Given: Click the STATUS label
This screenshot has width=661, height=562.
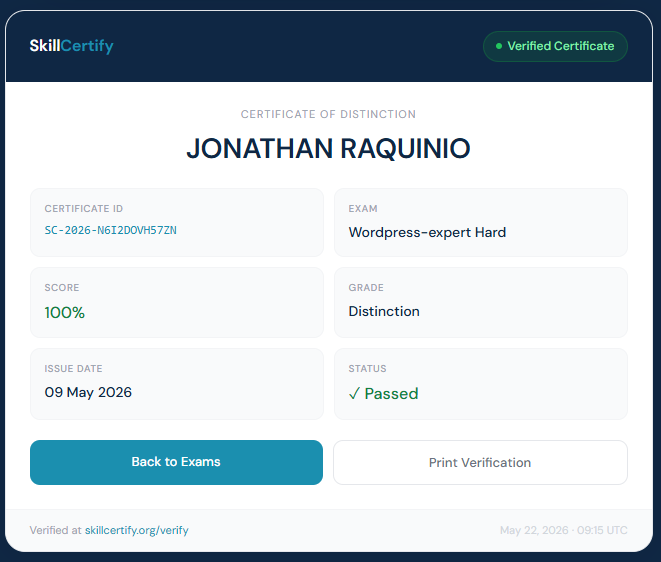Looking at the screenshot, I should [x=367, y=368].
